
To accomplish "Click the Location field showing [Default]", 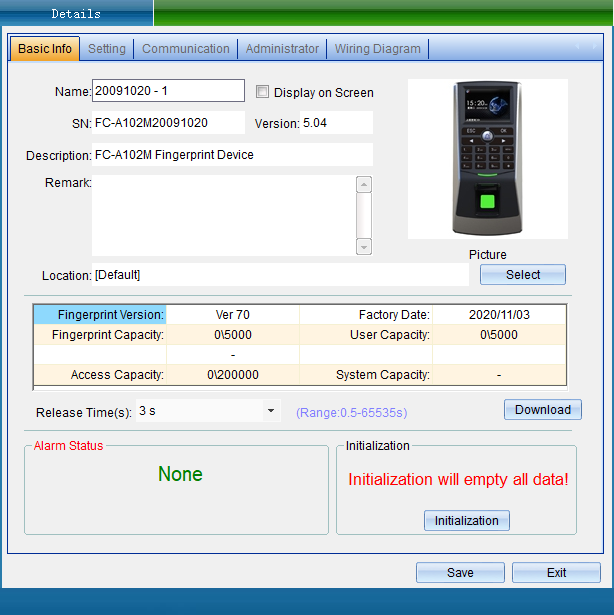I will [280, 275].
